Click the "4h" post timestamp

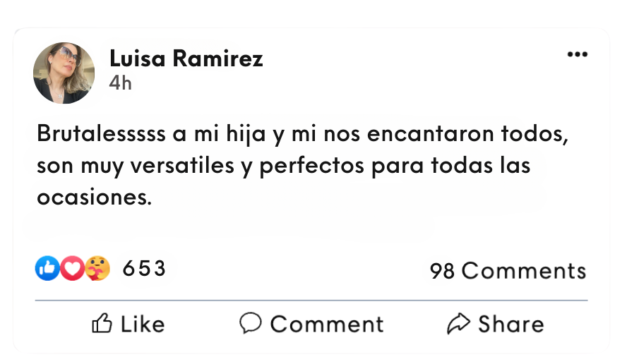pyautogui.click(x=120, y=83)
